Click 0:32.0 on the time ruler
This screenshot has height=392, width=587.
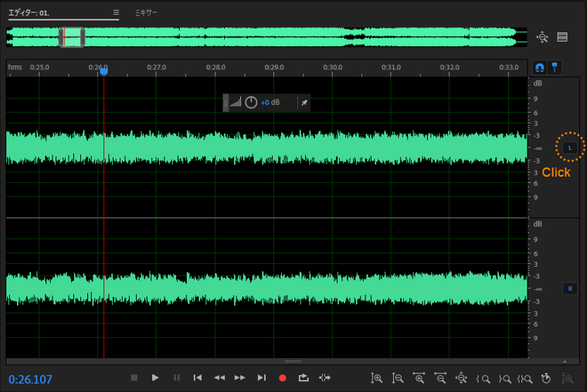click(450, 67)
